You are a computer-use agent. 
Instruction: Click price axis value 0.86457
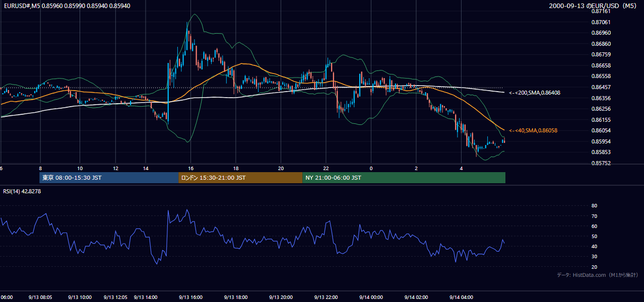(x=601, y=87)
